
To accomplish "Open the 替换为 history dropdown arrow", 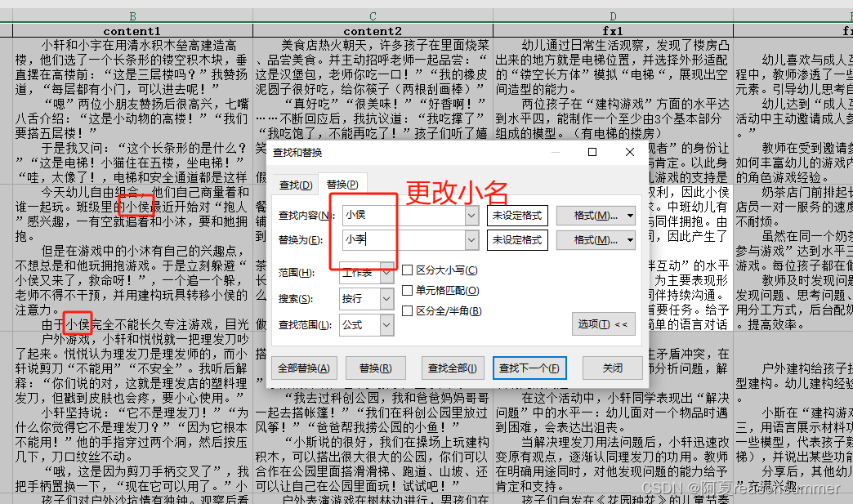I will 471,240.
